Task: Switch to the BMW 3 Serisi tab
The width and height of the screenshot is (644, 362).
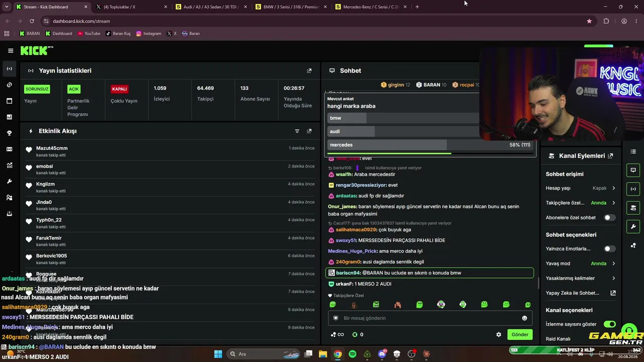Action: coord(291,7)
